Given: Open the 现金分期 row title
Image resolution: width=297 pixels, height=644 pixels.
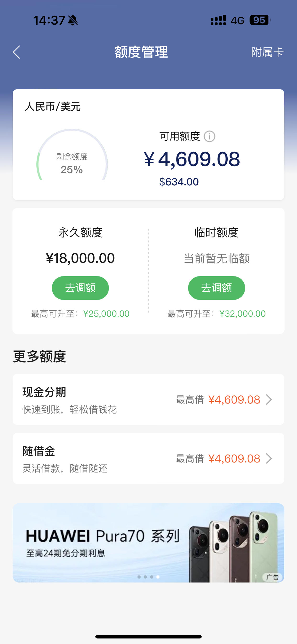Looking at the screenshot, I should coord(44,392).
